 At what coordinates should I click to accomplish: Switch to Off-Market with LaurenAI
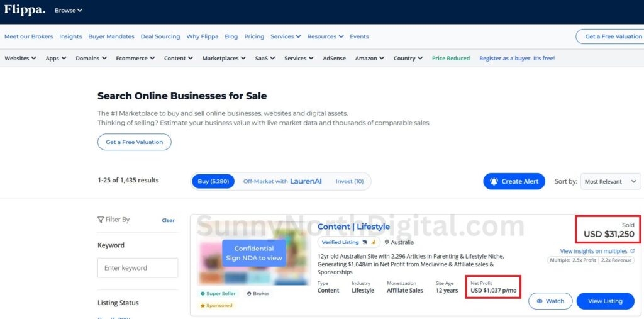[282, 181]
